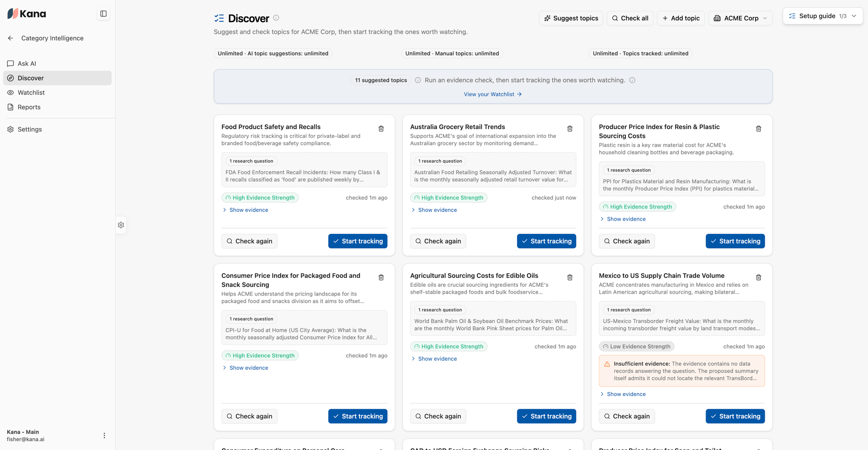The image size is (868, 450).
Task: Open Mexico to US Supply Chain Trade Volume title
Action: point(661,276)
